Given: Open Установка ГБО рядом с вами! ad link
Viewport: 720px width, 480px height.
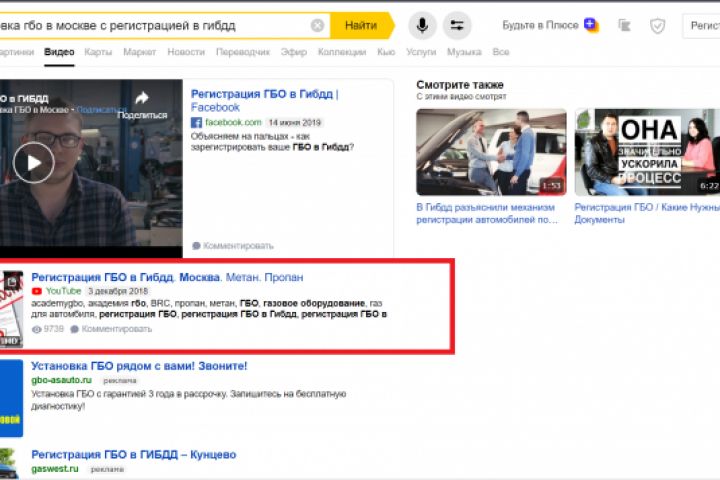Looking at the screenshot, I should [139, 366].
